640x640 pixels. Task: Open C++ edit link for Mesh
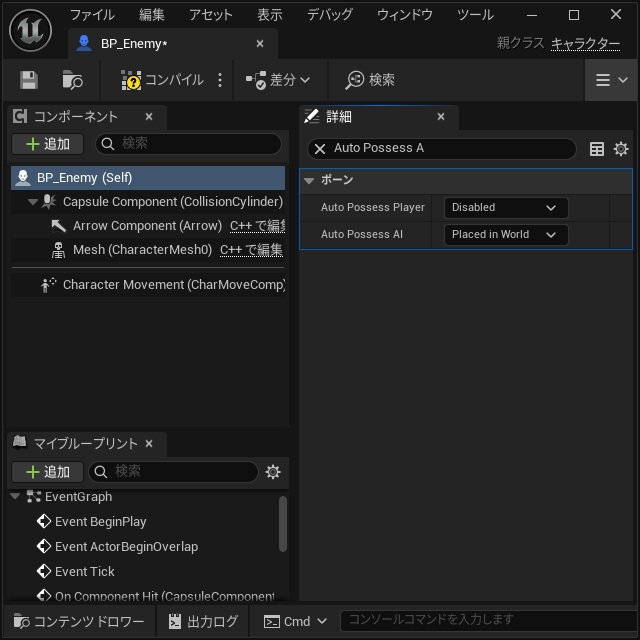click(251, 250)
